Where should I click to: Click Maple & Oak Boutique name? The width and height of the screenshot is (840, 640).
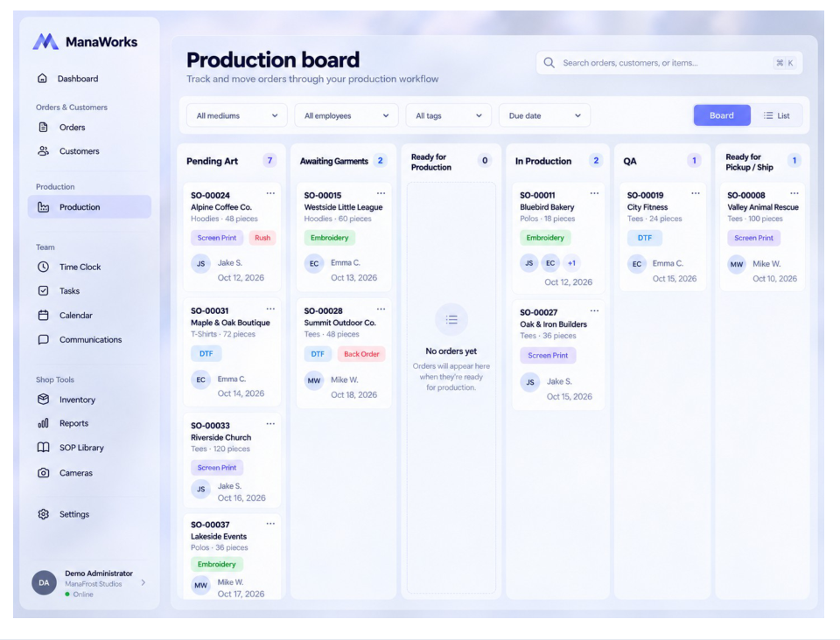(x=230, y=323)
